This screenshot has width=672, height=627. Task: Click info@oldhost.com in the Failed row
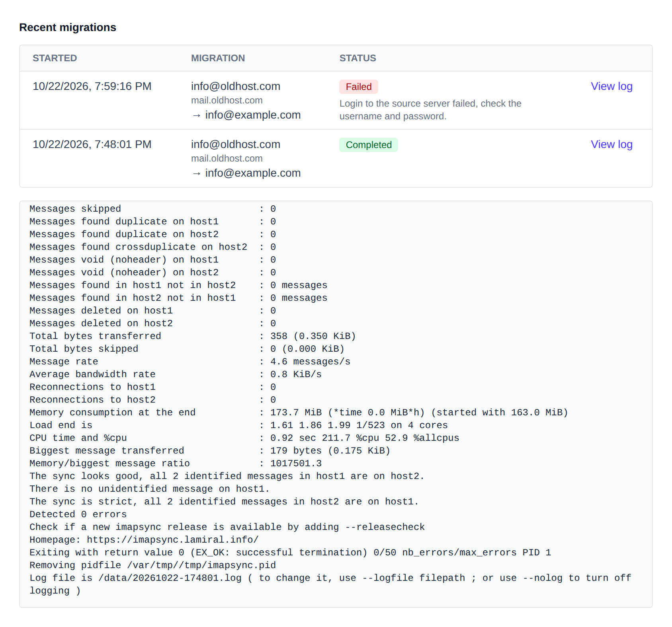pos(236,86)
